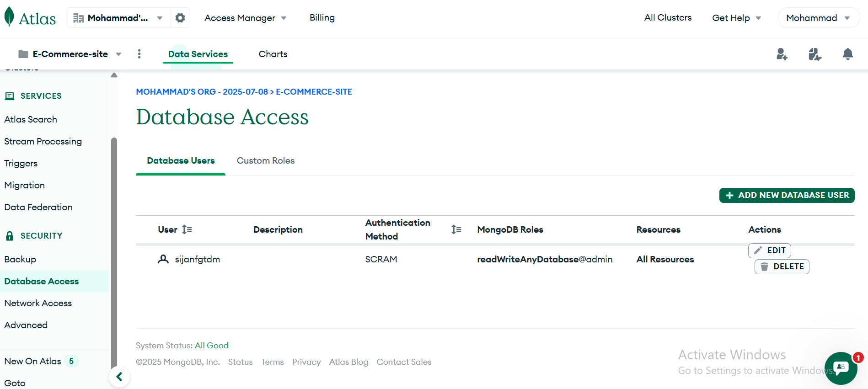Open the Get Help menu
868x389 pixels.
coord(736,18)
